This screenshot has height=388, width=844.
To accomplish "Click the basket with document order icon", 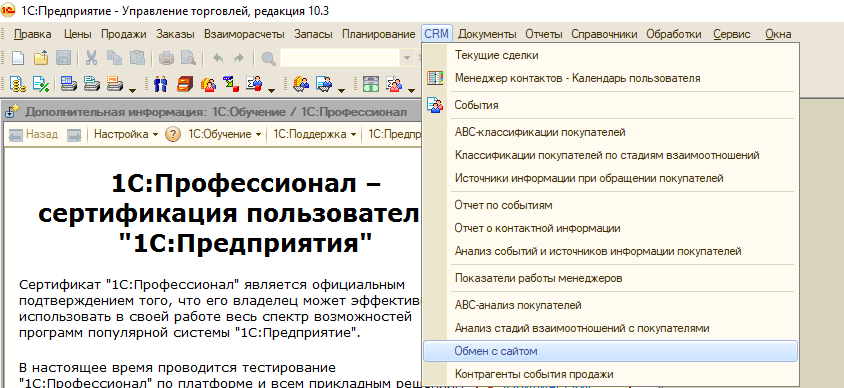I will 325,83.
